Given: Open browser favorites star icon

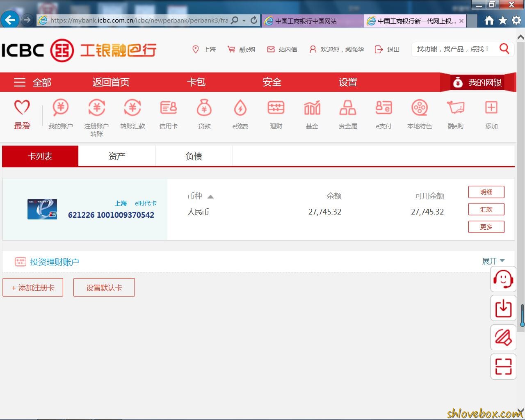Looking at the screenshot, I should coord(503,20).
